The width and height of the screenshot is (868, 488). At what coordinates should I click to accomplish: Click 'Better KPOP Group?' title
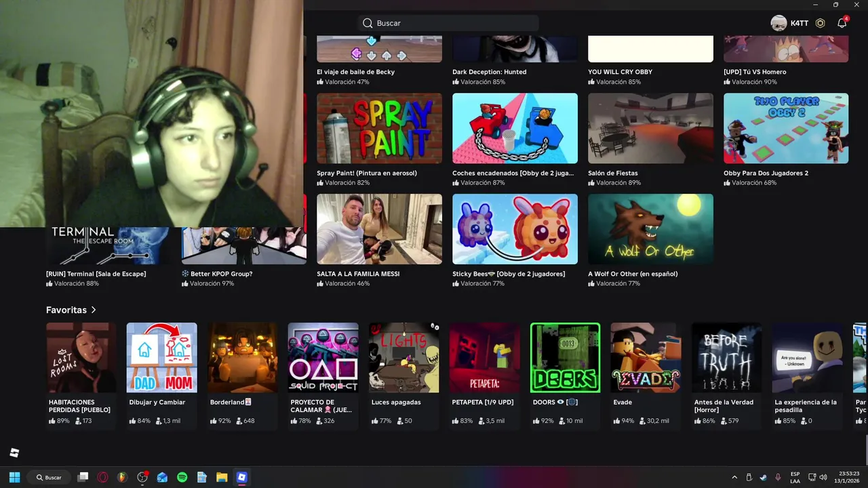(x=217, y=274)
